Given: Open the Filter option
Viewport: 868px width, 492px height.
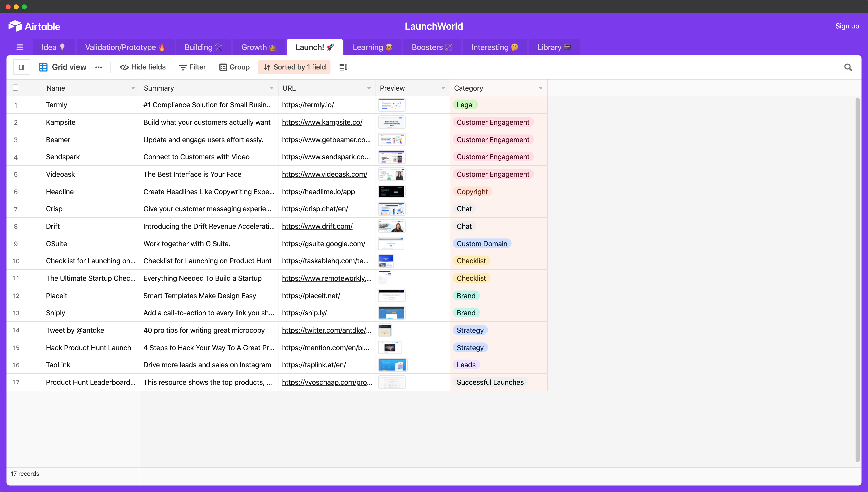Looking at the screenshot, I should (x=192, y=67).
